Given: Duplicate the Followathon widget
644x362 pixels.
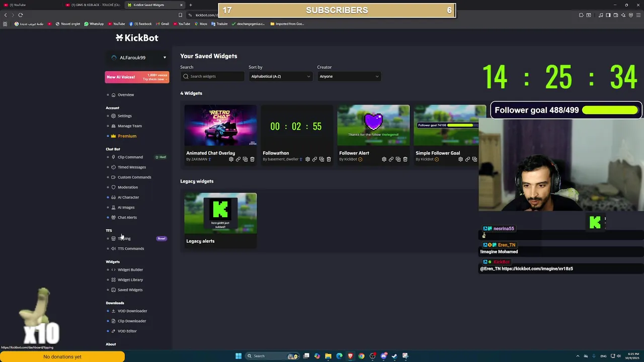Looking at the screenshot, I should coord(321,159).
